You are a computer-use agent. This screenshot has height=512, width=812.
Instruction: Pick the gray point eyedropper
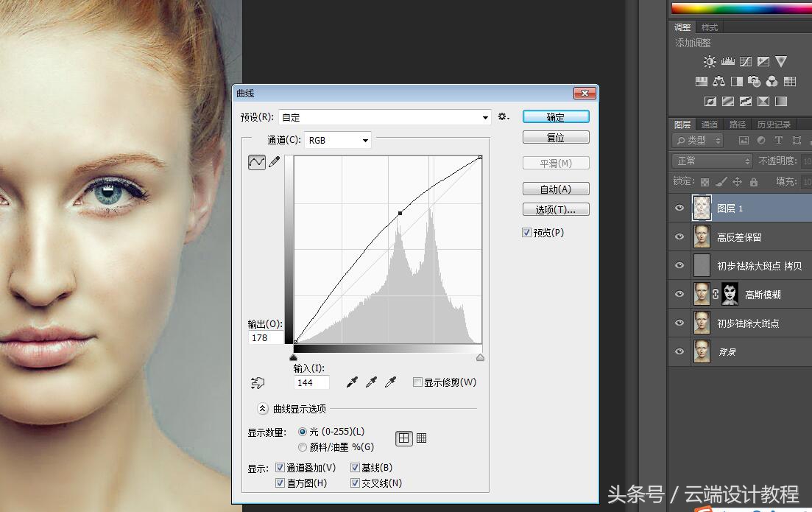click(371, 382)
